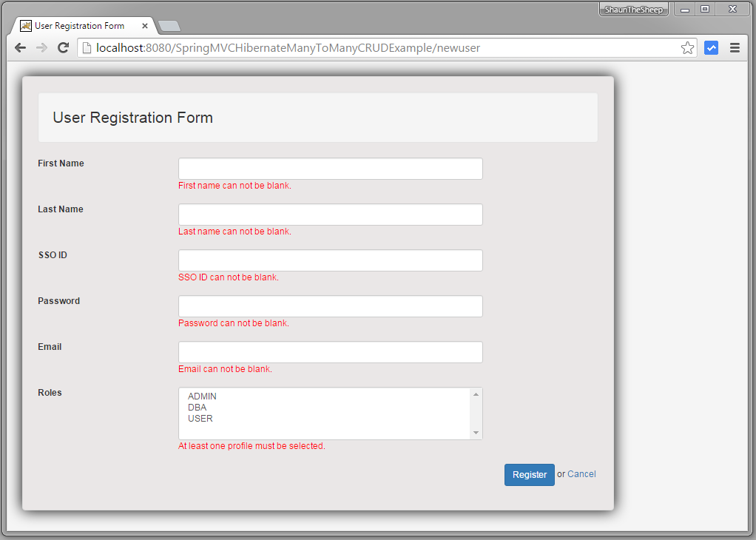Image resolution: width=756 pixels, height=540 pixels.
Task: Click the blue checkmark extension icon
Action: click(x=711, y=47)
